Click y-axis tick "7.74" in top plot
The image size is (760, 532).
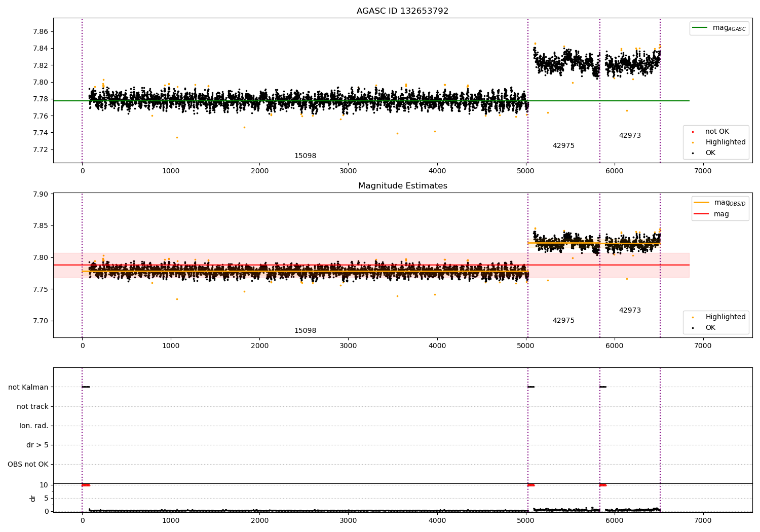[41, 133]
